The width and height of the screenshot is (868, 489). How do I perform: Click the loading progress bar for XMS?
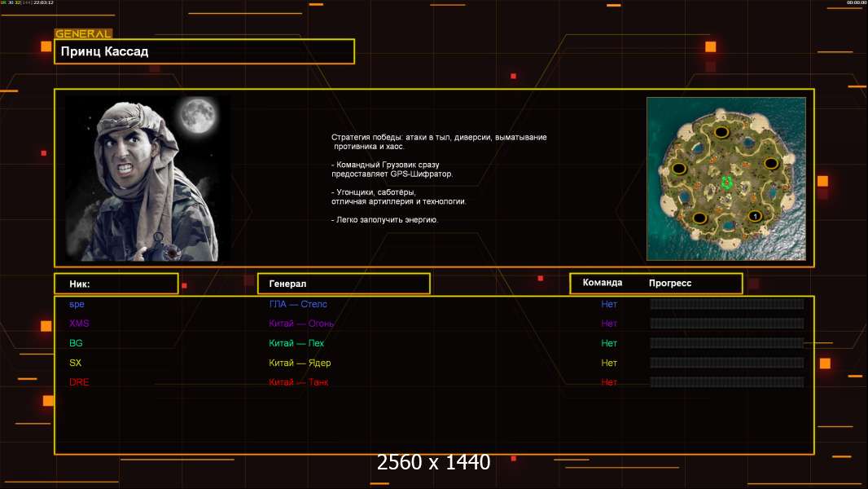[727, 324]
